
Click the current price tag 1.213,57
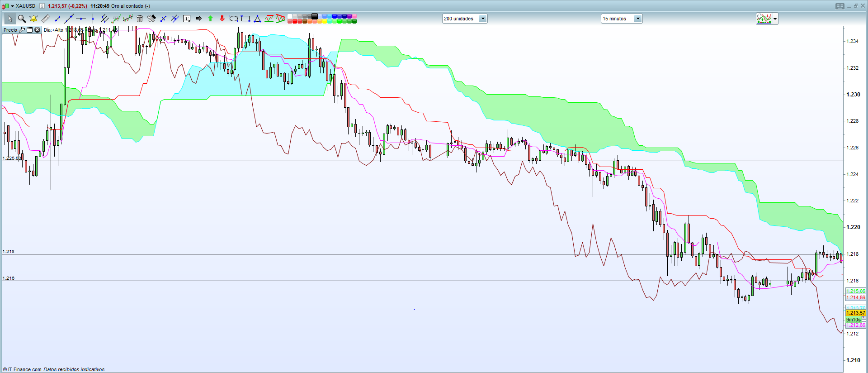856,313
